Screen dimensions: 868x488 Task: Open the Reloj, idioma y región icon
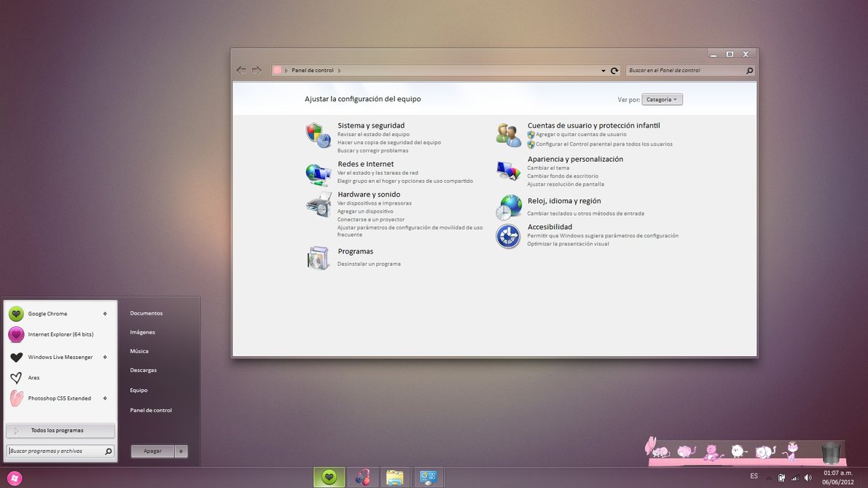[x=509, y=207]
